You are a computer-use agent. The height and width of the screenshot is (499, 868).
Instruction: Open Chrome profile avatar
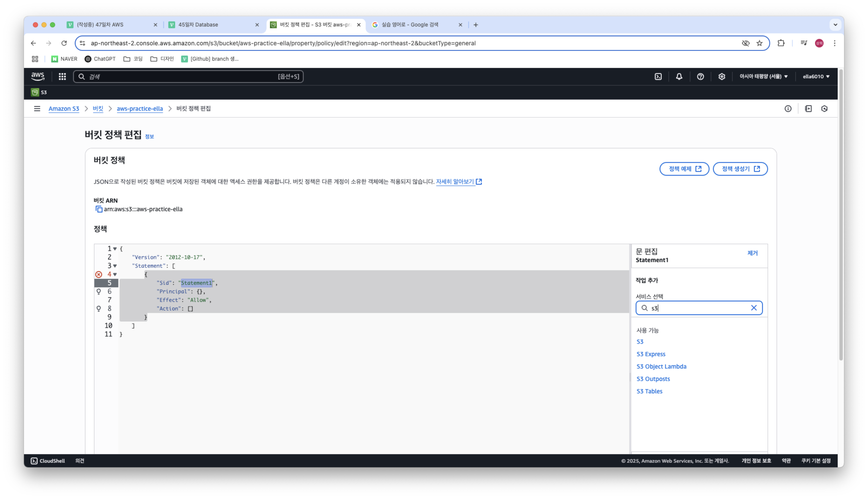(x=819, y=43)
